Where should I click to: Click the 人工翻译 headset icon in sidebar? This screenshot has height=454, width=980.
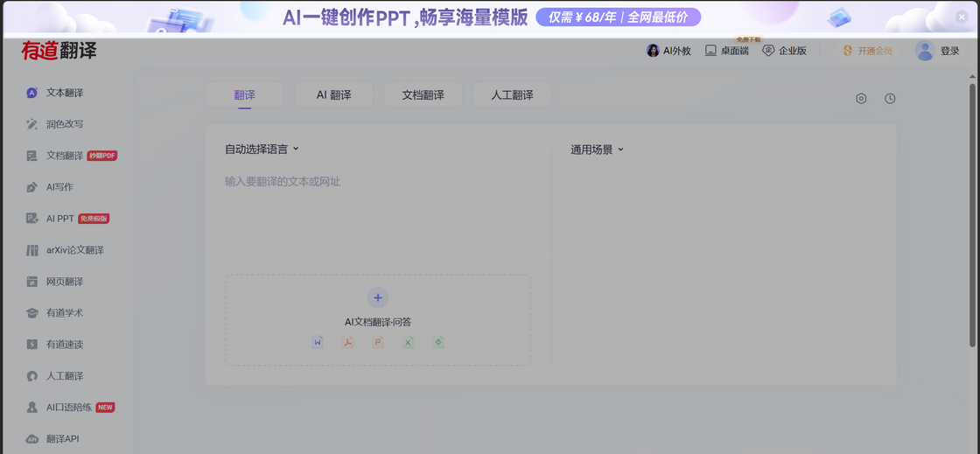31,376
